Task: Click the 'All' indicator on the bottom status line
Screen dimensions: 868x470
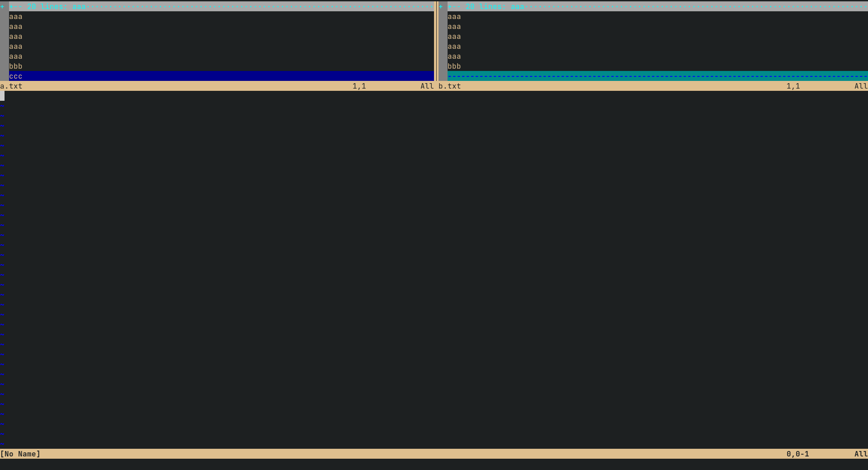Action: (x=861, y=454)
